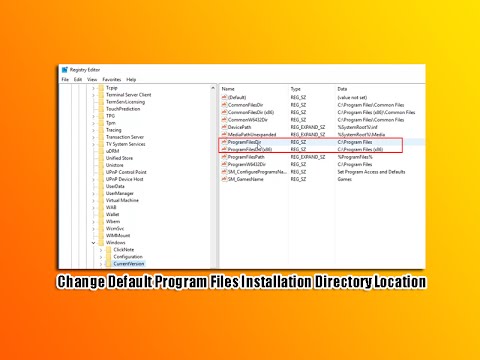The image size is (480, 360).
Task: Click the folder icon of Windows key
Action: pos(101,242)
